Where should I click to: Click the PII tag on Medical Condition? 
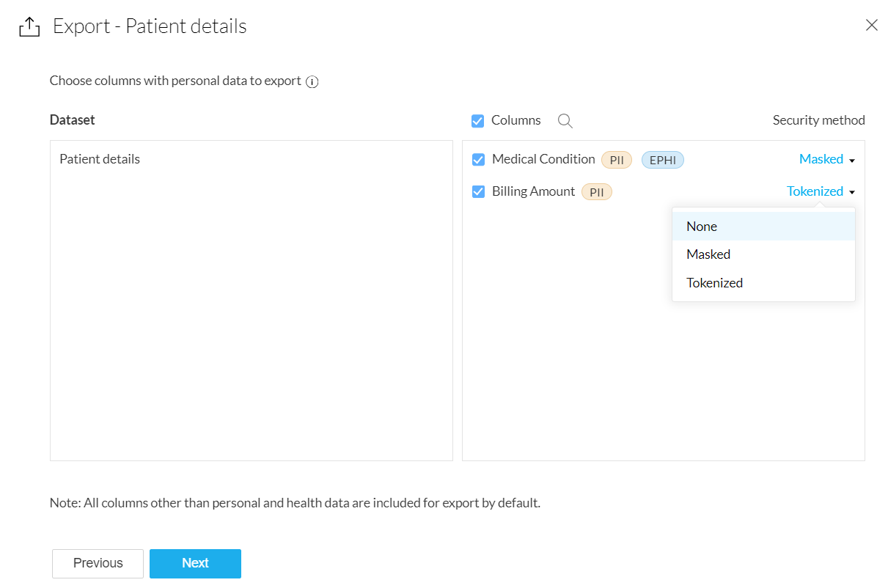pos(617,160)
